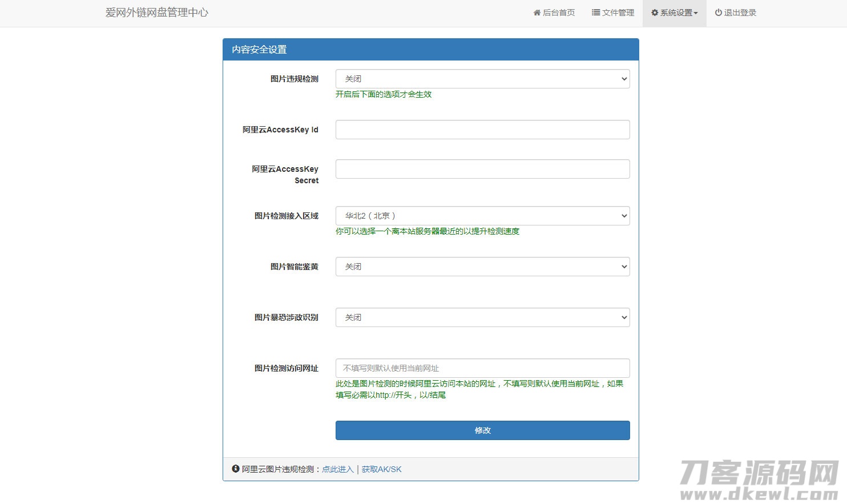Viewport: 847px width, 504px height.
Task: Click the dropdown chevron for 图片智能鉴黄
Action: [623, 267]
